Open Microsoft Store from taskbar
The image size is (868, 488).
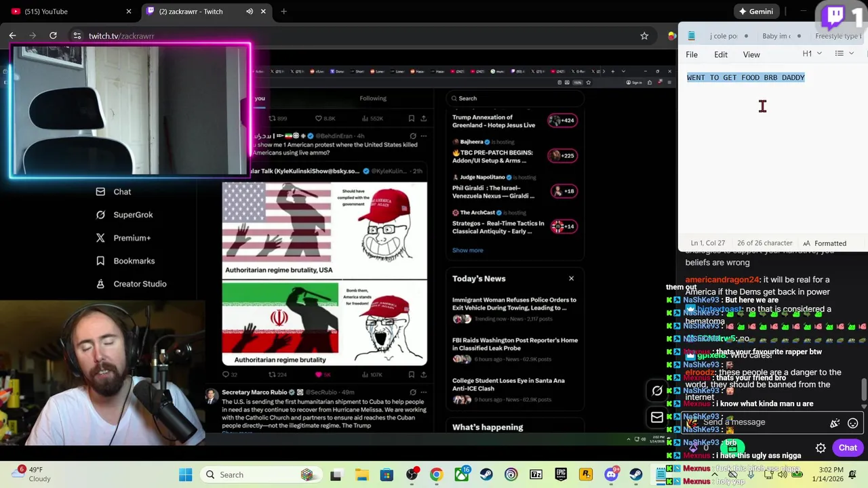tap(387, 474)
